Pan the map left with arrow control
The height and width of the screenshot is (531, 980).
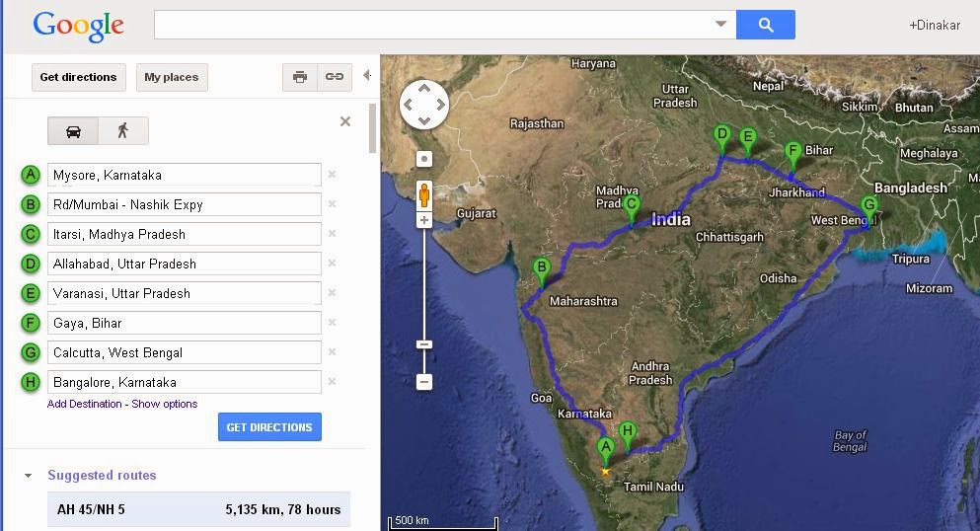(409, 105)
